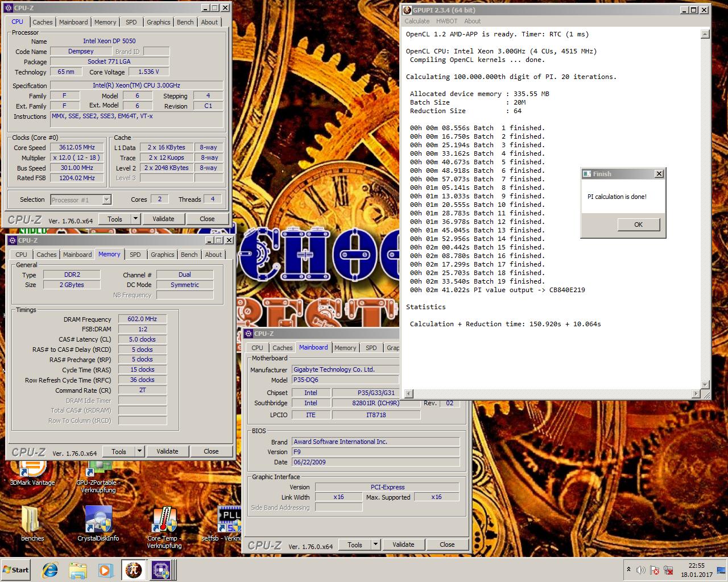Open Internet Explorer from the taskbar
728x582 pixels.
50,570
